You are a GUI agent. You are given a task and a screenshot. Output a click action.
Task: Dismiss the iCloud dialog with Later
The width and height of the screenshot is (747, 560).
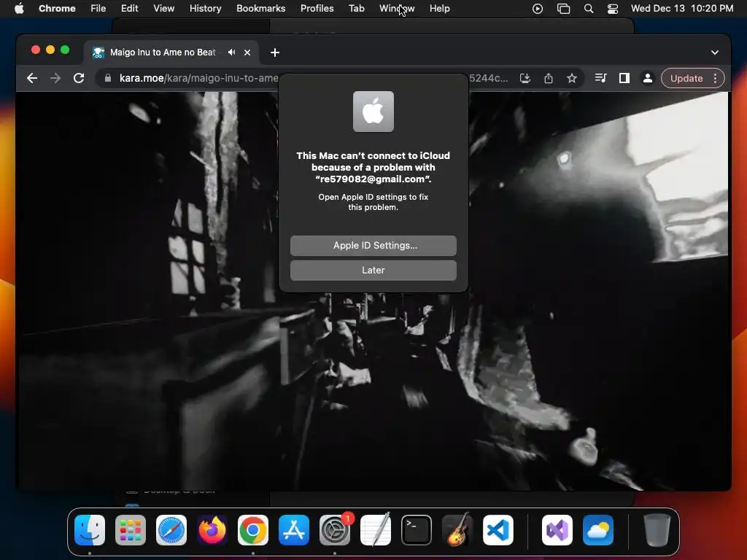pos(373,270)
